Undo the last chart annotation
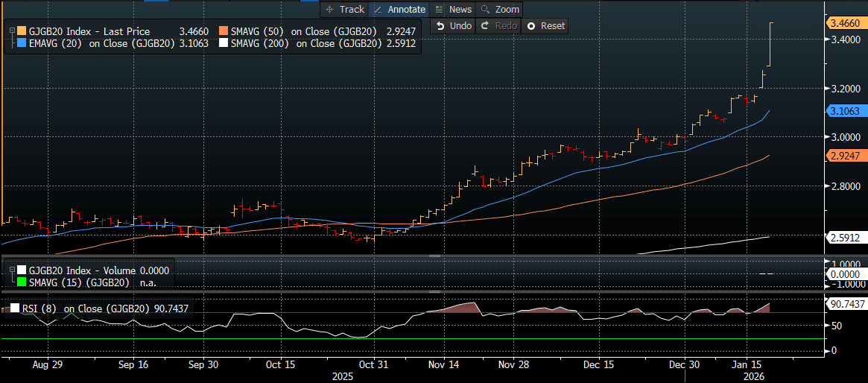Viewport: 868px width, 383px height. pyautogui.click(x=454, y=25)
